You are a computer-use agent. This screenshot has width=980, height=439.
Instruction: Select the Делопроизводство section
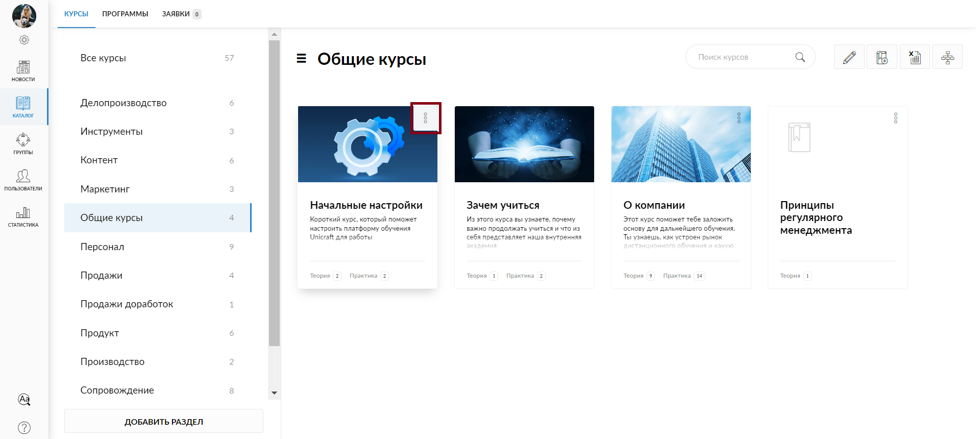point(124,103)
